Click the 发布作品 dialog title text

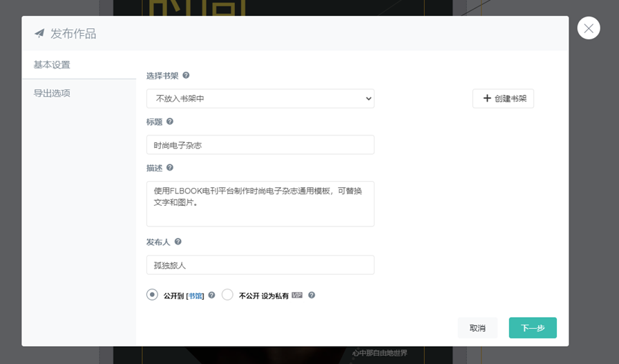pos(73,34)
